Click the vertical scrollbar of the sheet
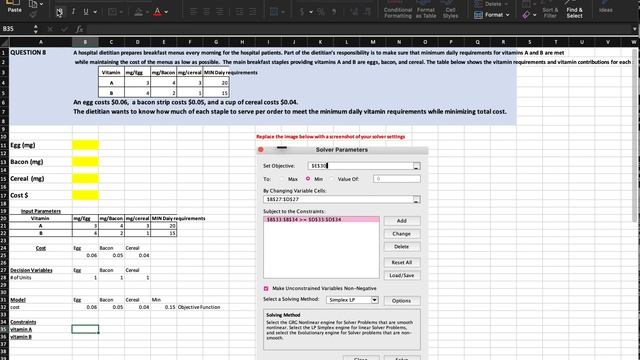640x360 pixels. [x=635, y=135]
